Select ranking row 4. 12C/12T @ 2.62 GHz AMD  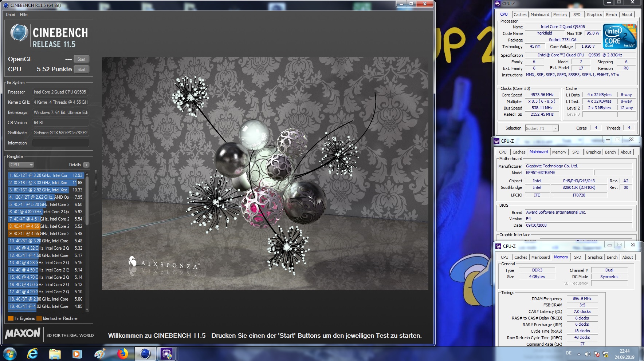click(x=46, y=197)
